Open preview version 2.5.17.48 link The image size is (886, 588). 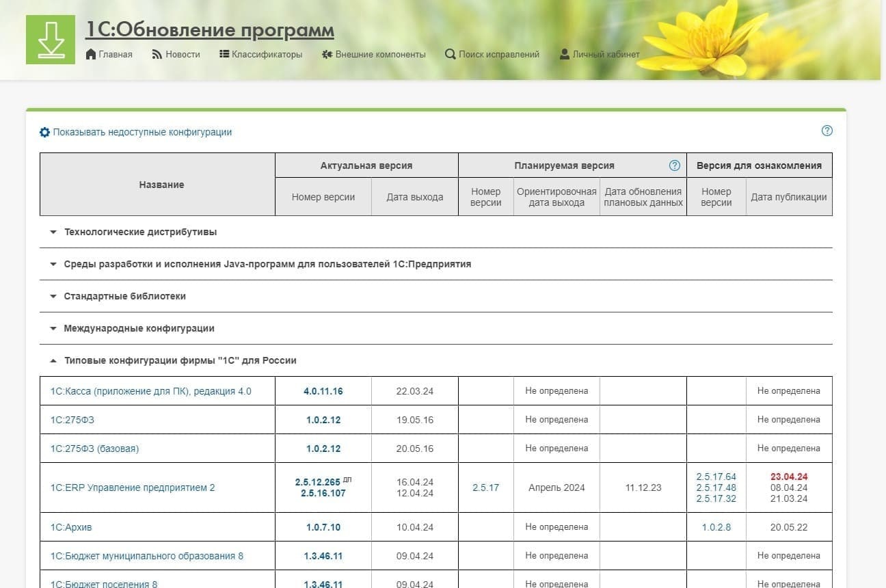pos(716,487)
